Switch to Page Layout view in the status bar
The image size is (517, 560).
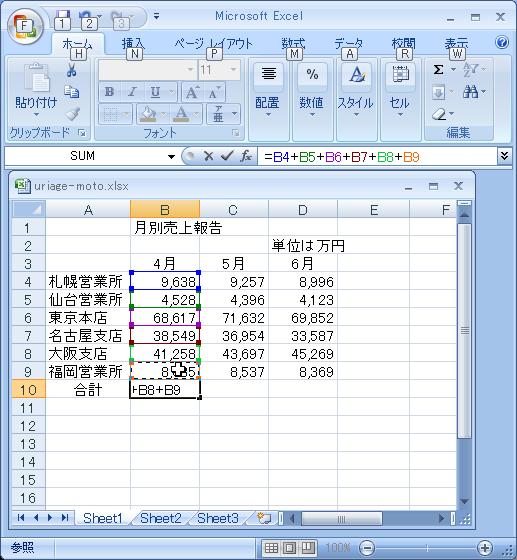pyautogui.click(x=290, y=547)
